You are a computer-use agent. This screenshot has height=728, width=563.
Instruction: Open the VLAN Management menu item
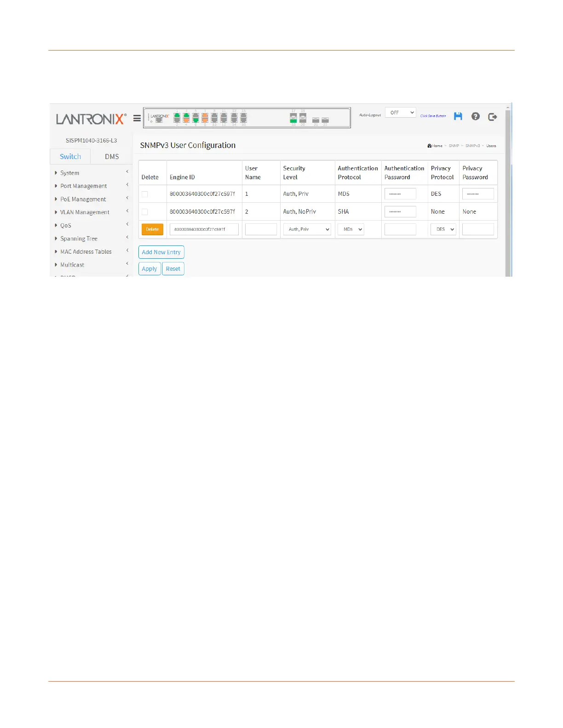(x=85, y=212)
